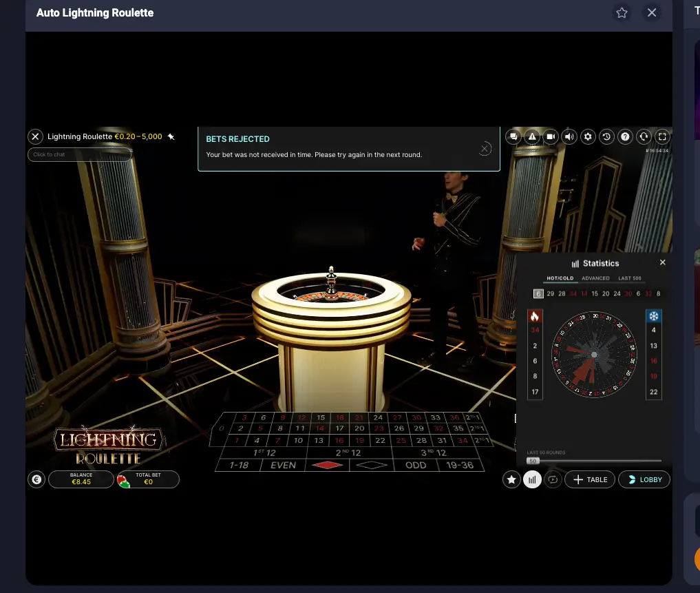This screenshot has width=700, height=593.
Task: Bet on number 26 on table
Action: (x=399, y=428)
